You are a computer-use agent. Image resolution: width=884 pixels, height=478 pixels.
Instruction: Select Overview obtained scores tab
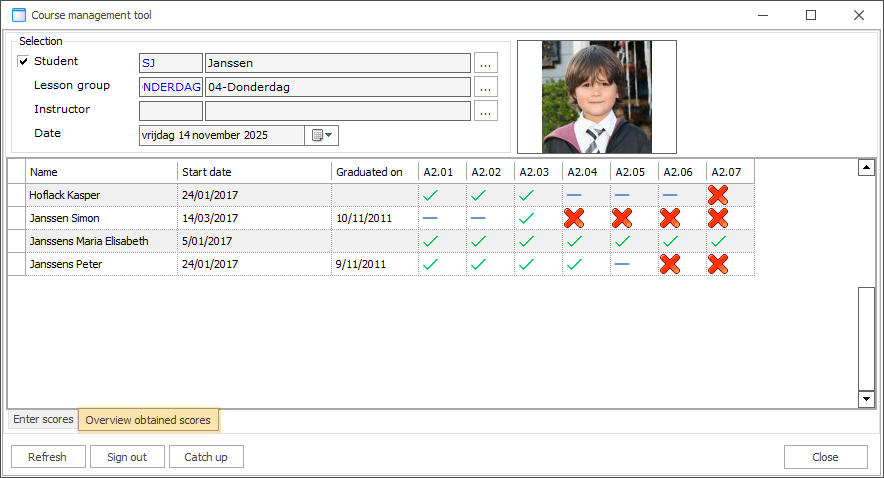[x=148, y=420]
